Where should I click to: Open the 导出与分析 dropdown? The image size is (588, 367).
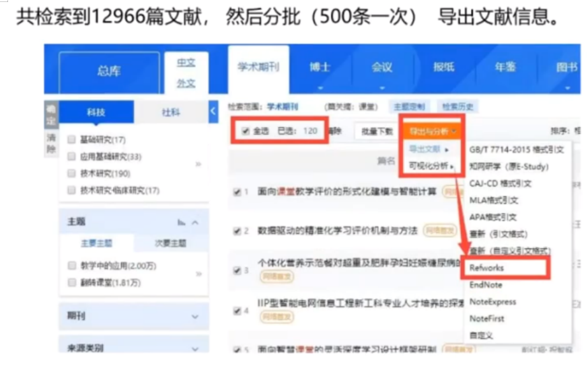pos(432,131)
